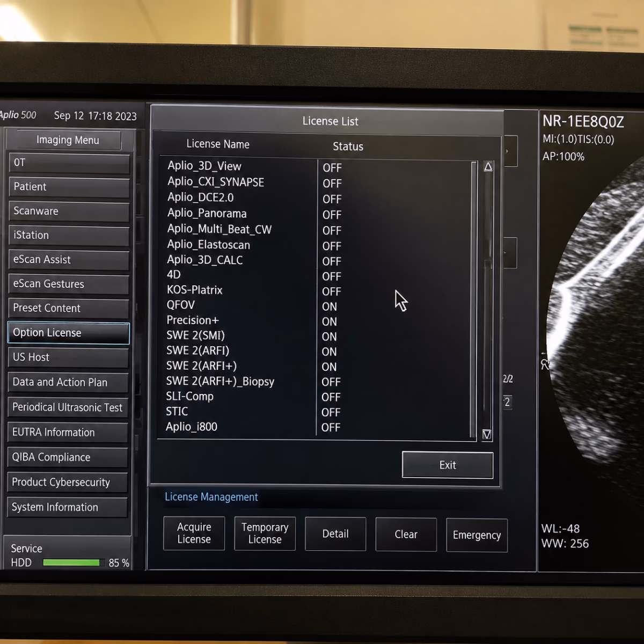644x644 pixels.
Task: Select Aplio_CXI_SYNAPSE license row
Action: (317, 182)
